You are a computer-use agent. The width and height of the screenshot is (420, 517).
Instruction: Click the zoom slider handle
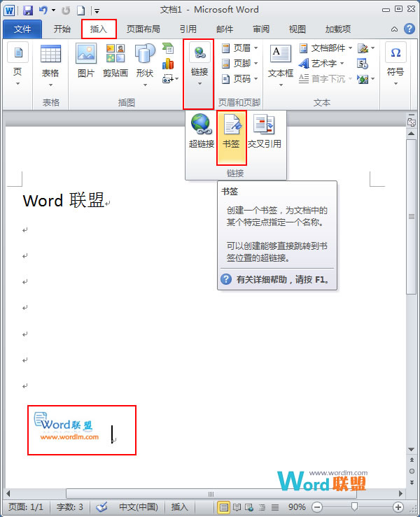point(355,507)
